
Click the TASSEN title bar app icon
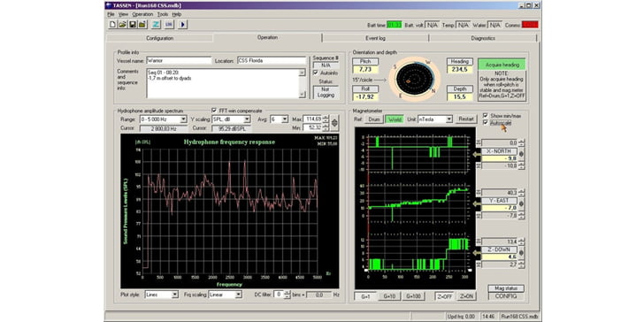point(109,5)
